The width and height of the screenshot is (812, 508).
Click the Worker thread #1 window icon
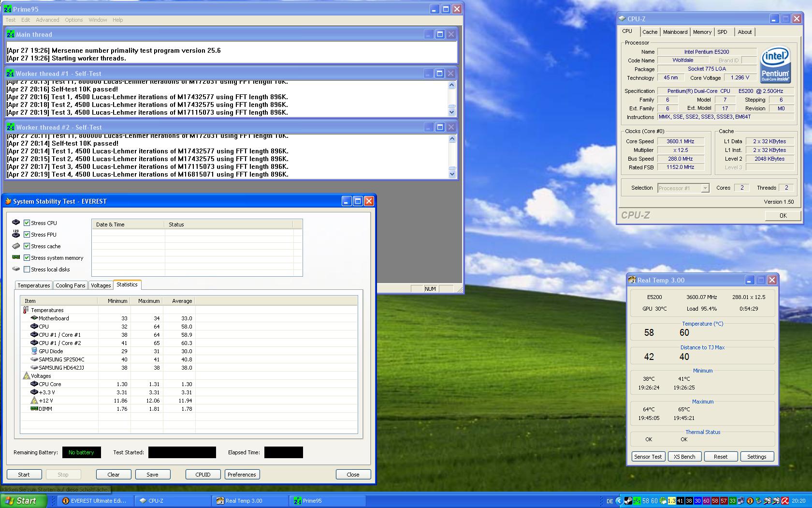[11, 74]
